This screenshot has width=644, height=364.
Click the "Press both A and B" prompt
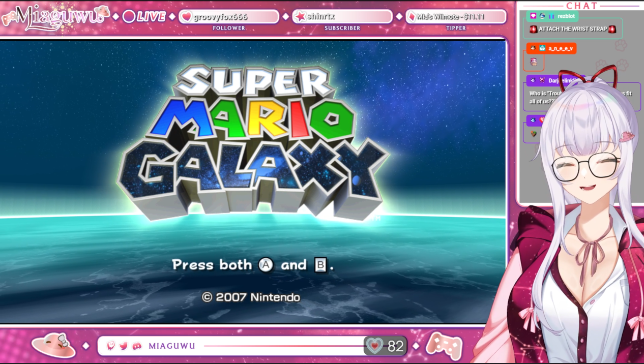(x=253, y=265)
